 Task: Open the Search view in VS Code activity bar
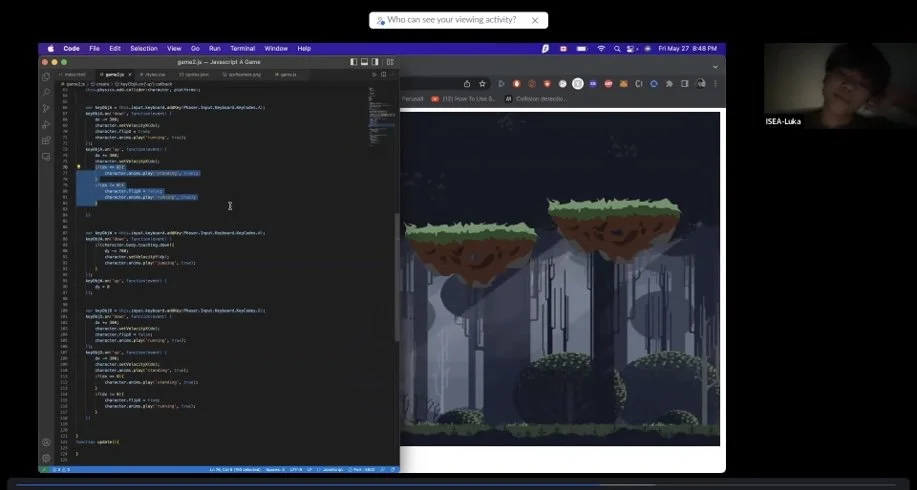click(x=46, y=92)
